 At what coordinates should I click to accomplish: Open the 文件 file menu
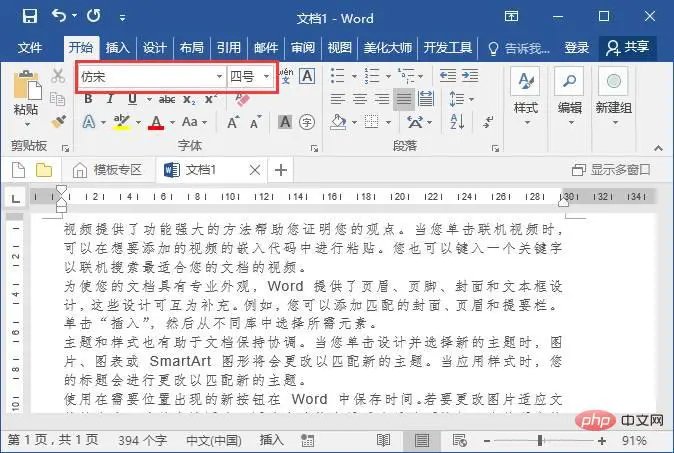click(x=30, y=47)
